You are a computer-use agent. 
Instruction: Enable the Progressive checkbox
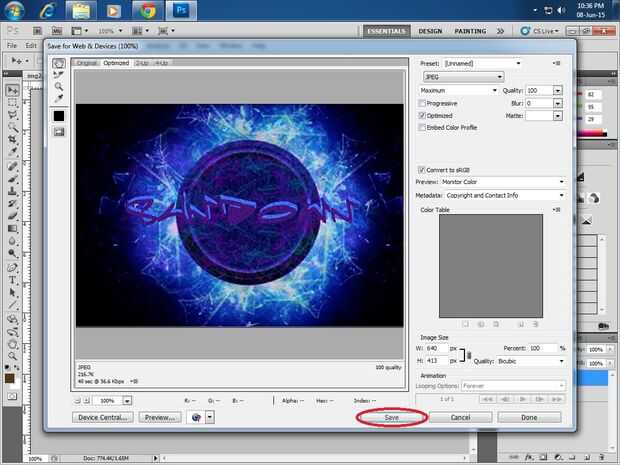click(x=422, y=103)
